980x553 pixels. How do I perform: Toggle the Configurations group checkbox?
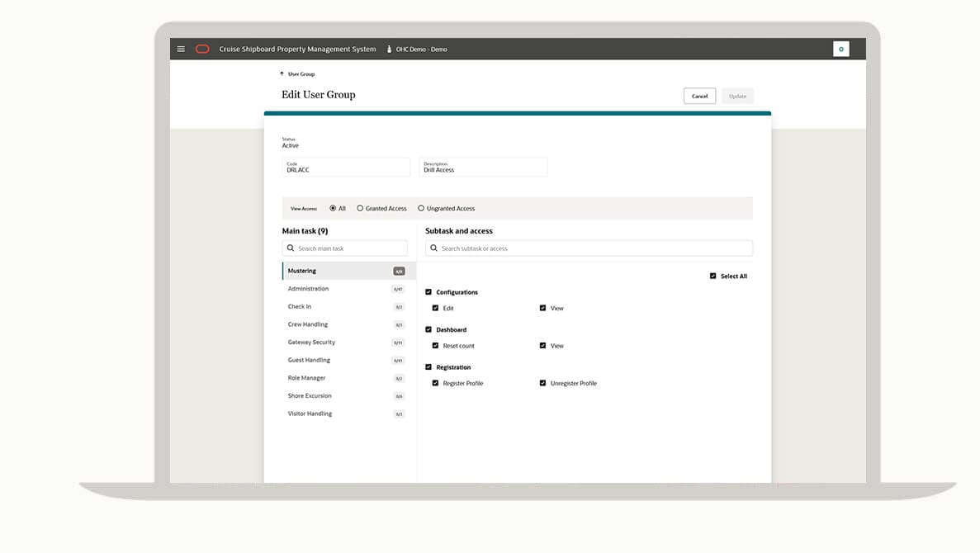428,292
